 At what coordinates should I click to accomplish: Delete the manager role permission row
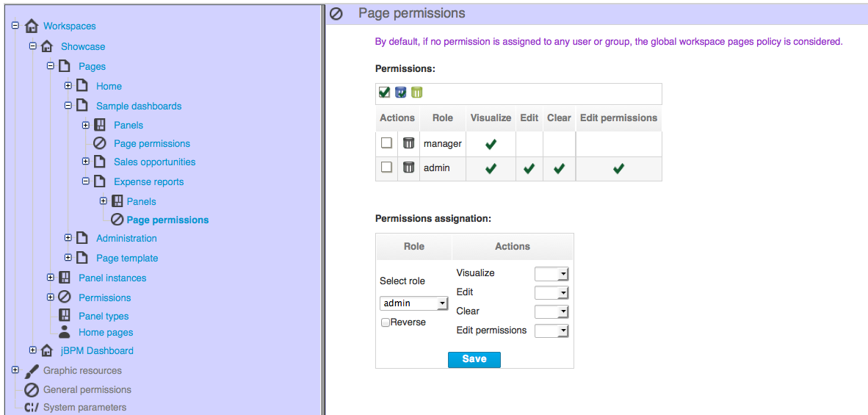pyautogui.click(x=408, y=143)
